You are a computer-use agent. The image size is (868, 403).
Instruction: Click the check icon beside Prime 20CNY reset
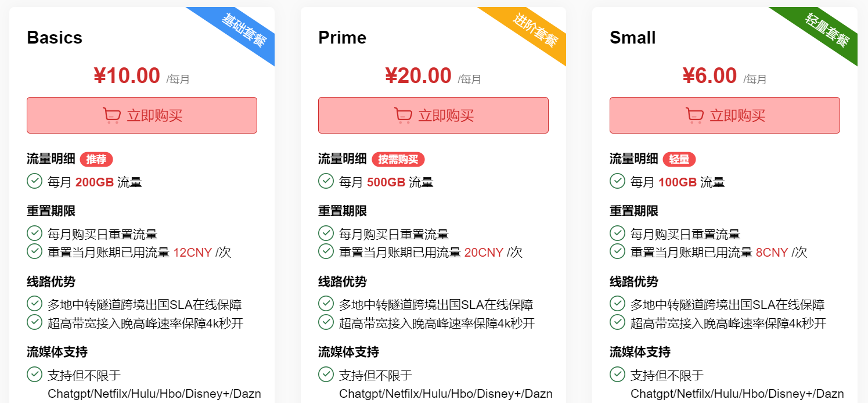coord(326,251)
